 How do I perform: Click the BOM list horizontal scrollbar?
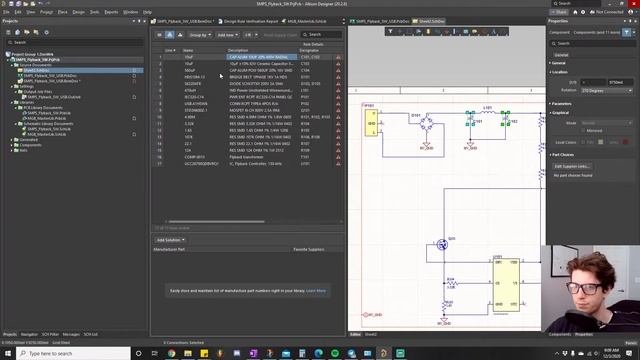216,222
